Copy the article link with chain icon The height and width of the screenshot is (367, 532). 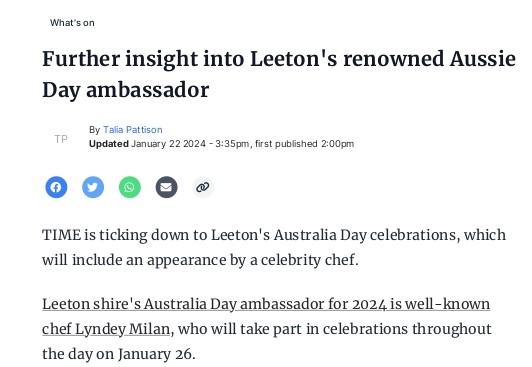coord(203,187)
